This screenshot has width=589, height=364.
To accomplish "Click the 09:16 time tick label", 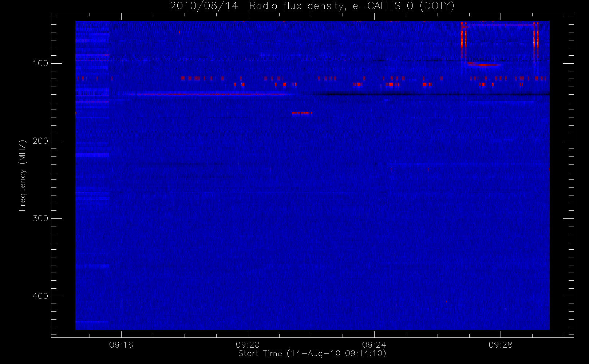I will tap(121, 345).
